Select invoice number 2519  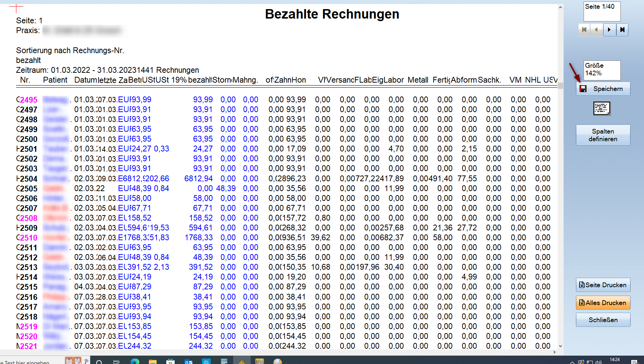point(28,327)
